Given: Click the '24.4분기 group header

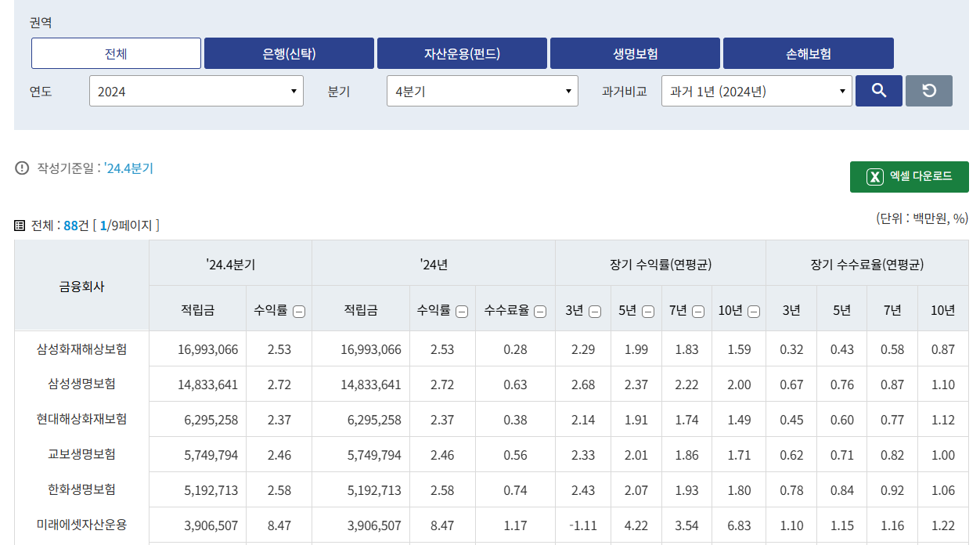Looking at the screenshot, I should pos(230,265).
